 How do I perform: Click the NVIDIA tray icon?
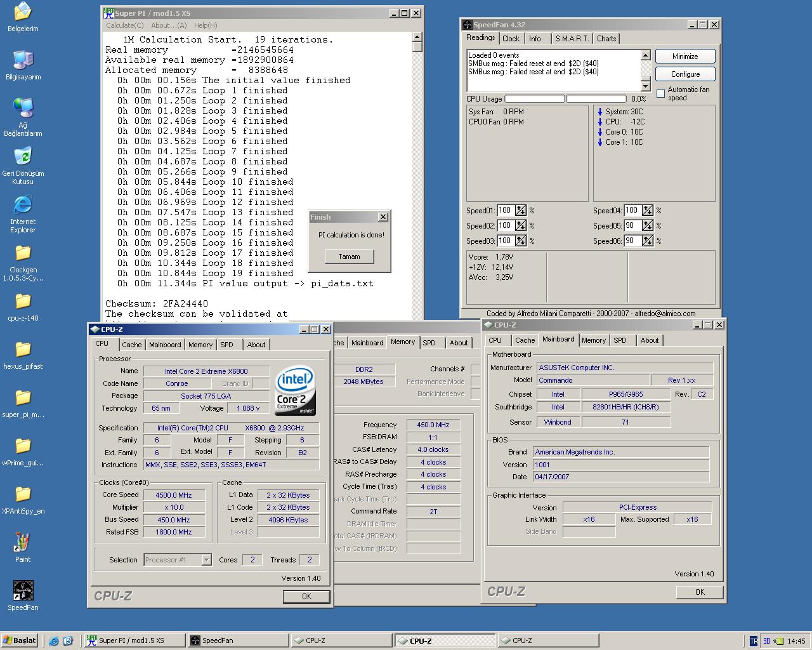(778, 641)
